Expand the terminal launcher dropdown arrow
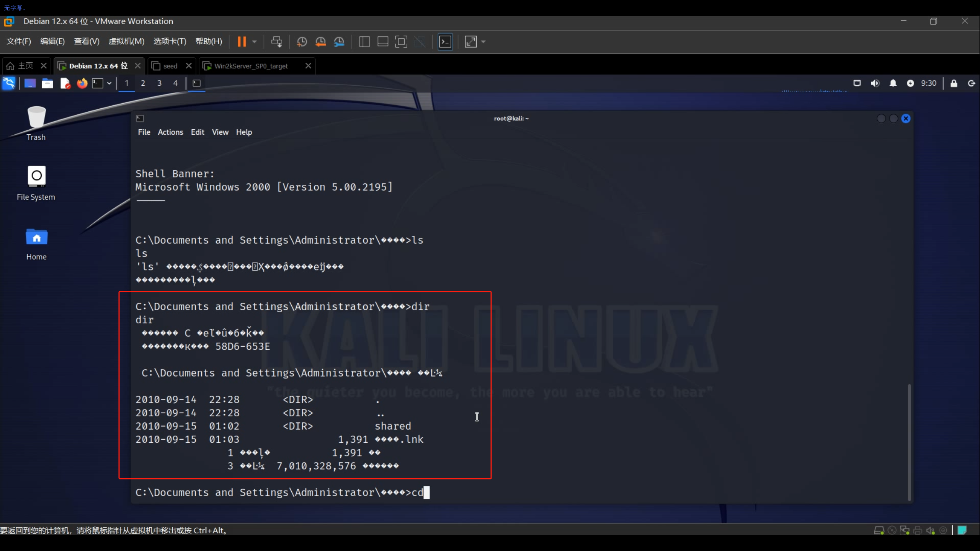This screenshot has height=551, width=980. pos(109,83)
